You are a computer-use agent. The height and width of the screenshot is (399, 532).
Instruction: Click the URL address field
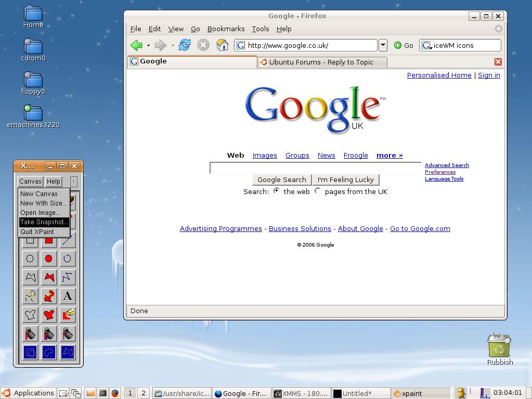point(306,45)
